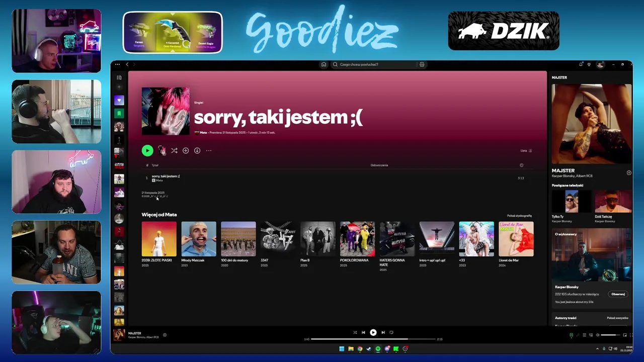
Task: Open the Lloret de Mar release card
Action: [x=516, y=244]
